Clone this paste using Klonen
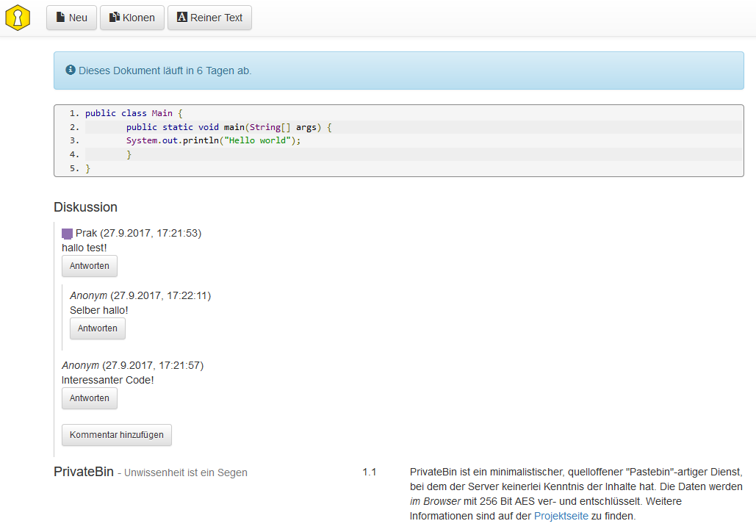 click(132, 18)
